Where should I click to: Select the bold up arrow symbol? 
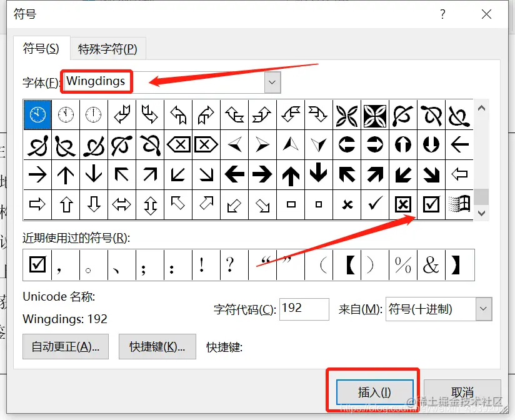coord(291,175)
